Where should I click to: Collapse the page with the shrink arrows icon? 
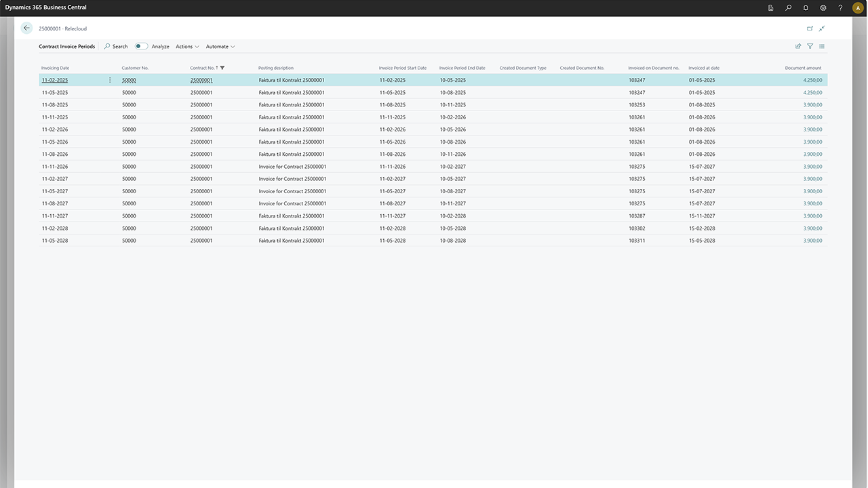pyautogui.click(x=822, y=28)
